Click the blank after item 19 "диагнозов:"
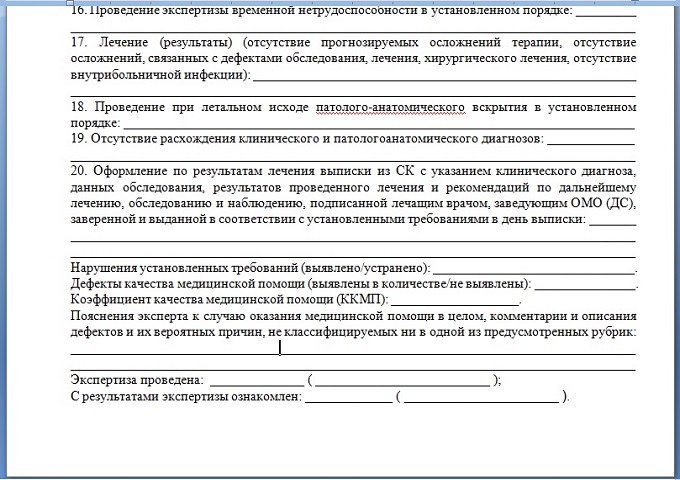Image resolution: width=680 pixels, height=480 pixels. pyautogui.click(x=591, y=141)
